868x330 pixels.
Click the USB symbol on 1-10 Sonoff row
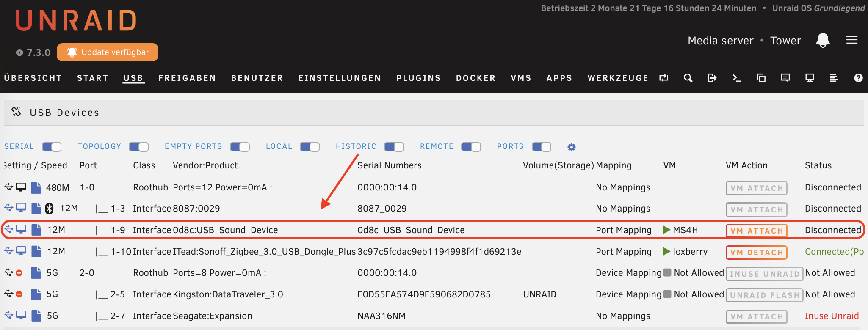[9, 251]
